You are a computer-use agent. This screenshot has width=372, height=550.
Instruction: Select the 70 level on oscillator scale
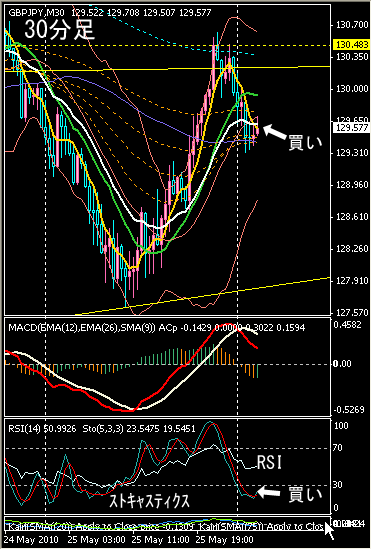click(x=338, y=448)
